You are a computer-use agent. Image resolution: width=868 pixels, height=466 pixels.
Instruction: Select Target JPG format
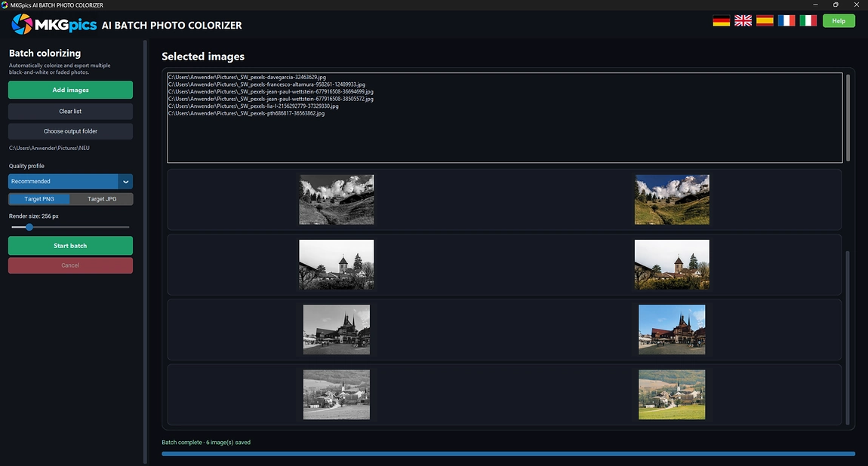(x=102, y=199)
